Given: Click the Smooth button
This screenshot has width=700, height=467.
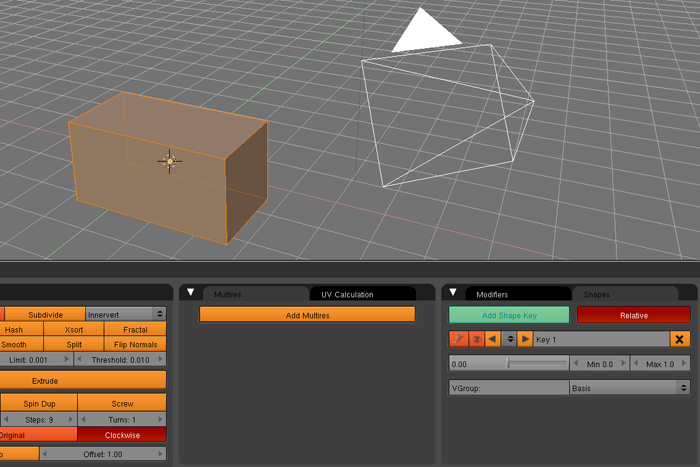Looking at the screenshot, I should pyautogui.click(x=21, y=344).
